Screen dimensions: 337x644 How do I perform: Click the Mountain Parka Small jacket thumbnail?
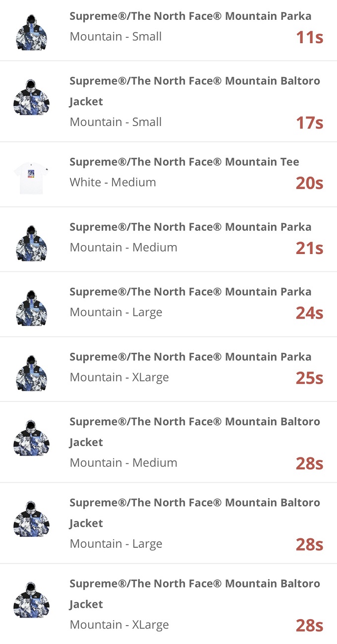32,32
